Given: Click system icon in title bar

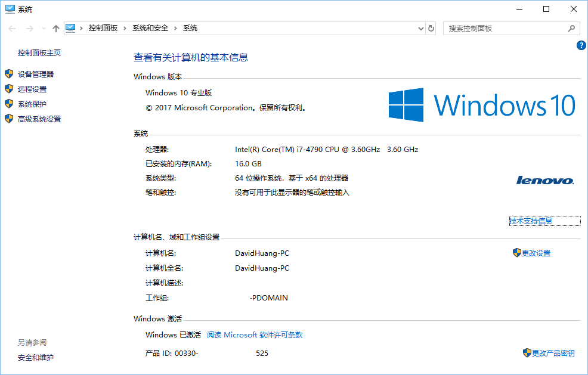Looking at the screenshot, I should pos(10,9).
